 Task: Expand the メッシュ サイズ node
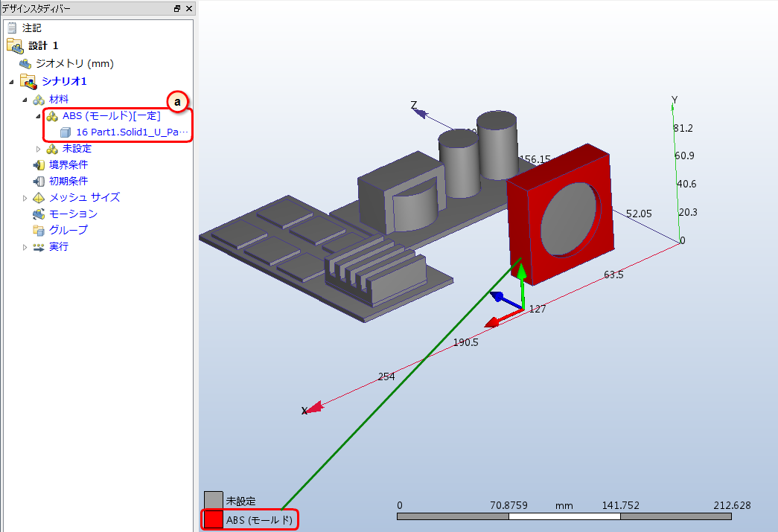[25, 198]
